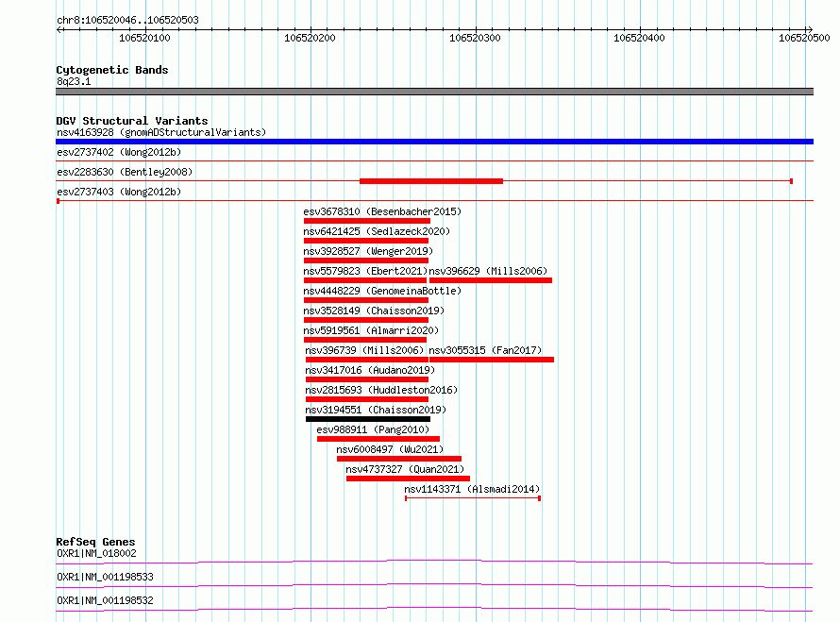
Task: Click the 106520200 ruler position
Action: [x=310, y=38]
